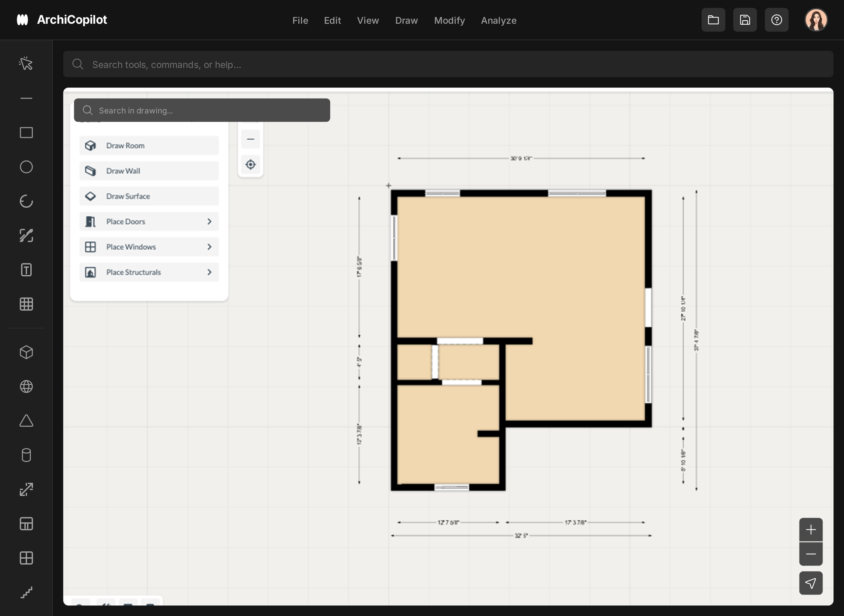Open the user profile avatar
This screenshot has height=616, width=844.
pyautogui.click(x=816, y=20)
